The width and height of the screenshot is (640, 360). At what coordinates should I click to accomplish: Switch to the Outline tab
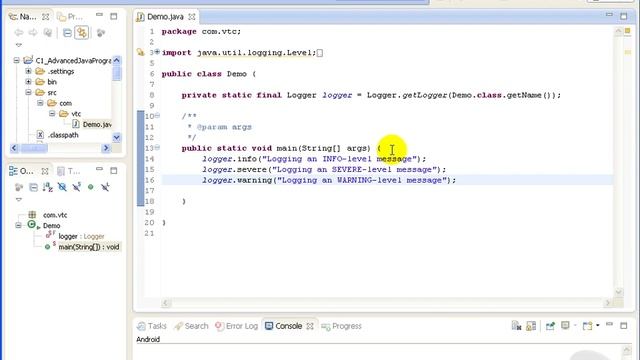point(21,171)
